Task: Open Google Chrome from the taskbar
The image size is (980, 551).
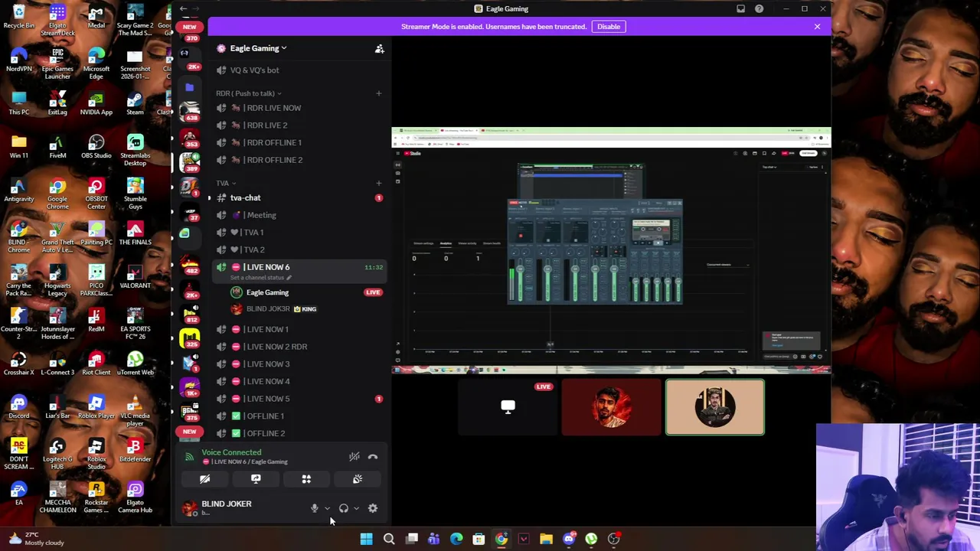Action: pos(501,539)
